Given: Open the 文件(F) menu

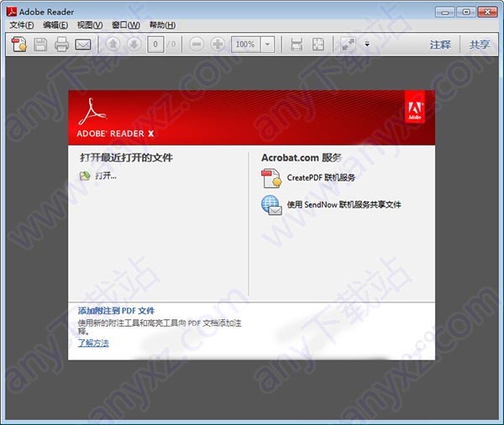Looking at the screenshot, I should pyautogui.click(x=22, y=25).
